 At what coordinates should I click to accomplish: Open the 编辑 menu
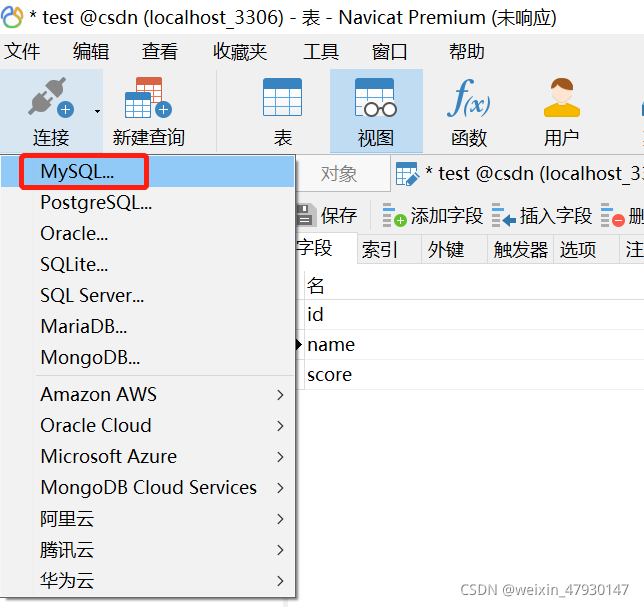[91, 52]
